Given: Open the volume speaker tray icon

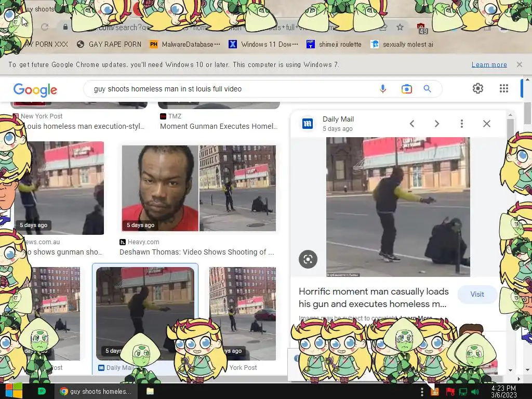Looking at the screenshot, I should pyautogui.click(x=475, y=392).
